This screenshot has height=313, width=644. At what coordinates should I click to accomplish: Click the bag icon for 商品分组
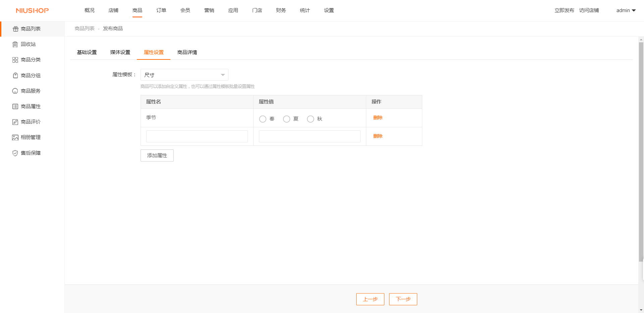15,76
